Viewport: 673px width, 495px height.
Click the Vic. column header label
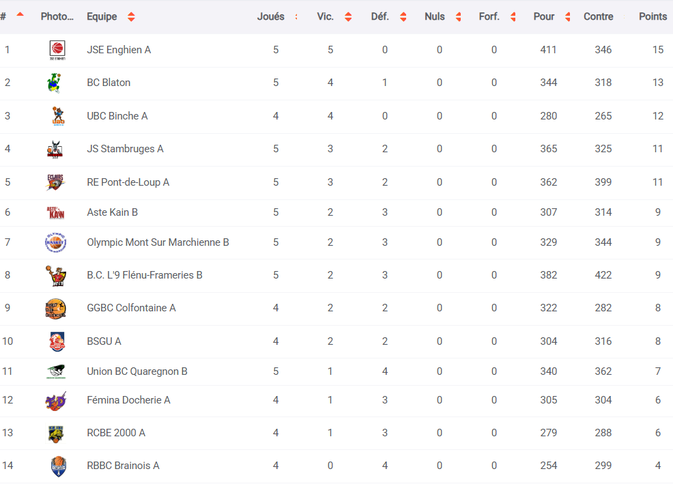(325, 17)
